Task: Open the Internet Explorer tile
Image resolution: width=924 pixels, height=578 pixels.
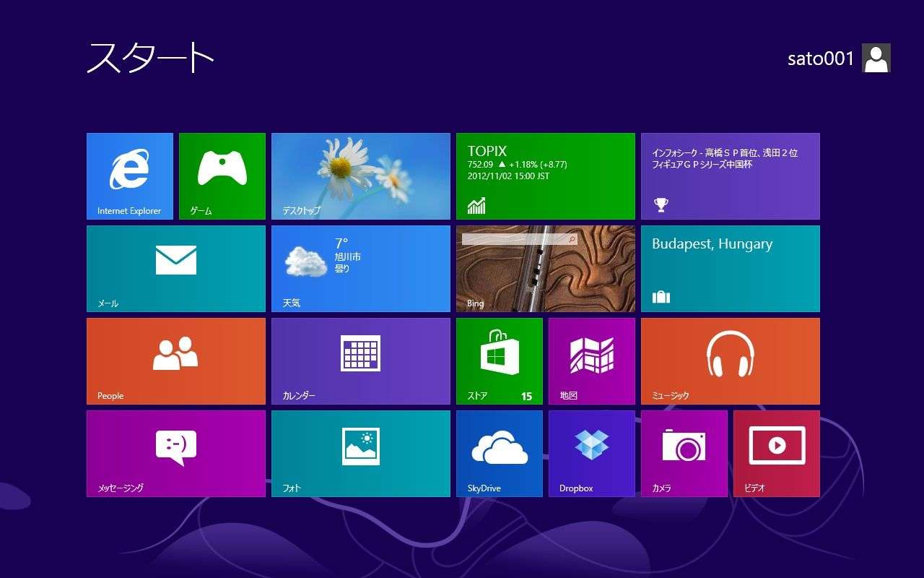Action: click(130, 176)
